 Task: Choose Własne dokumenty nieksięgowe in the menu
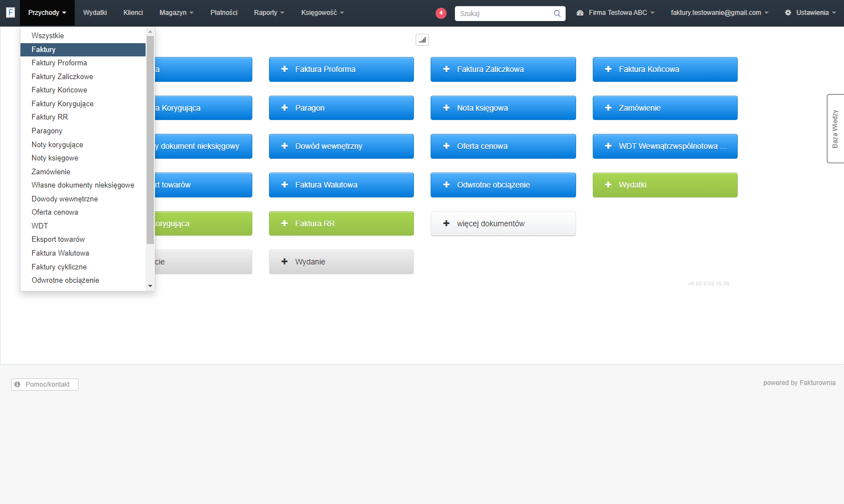[83, 185]
